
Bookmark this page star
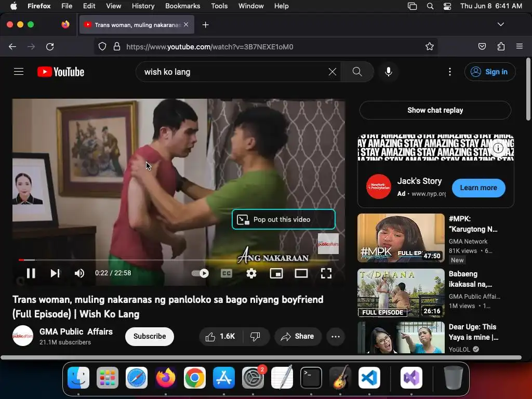(x=430, y=46)
